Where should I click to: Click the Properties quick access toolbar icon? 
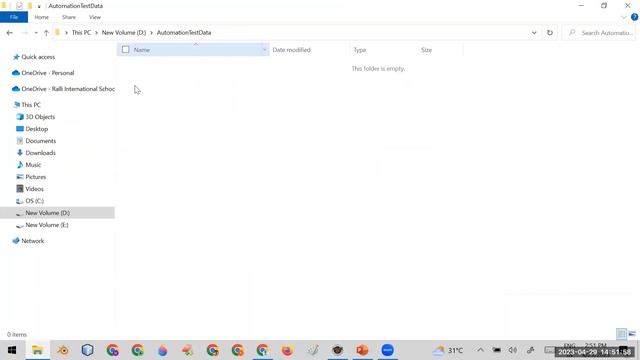[19, 6]
